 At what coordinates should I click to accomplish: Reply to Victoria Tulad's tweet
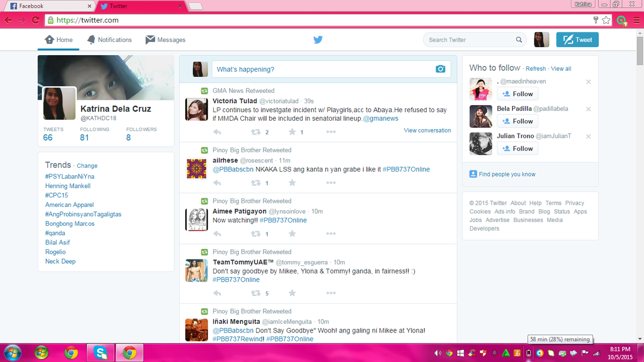(x=217, y=132)
